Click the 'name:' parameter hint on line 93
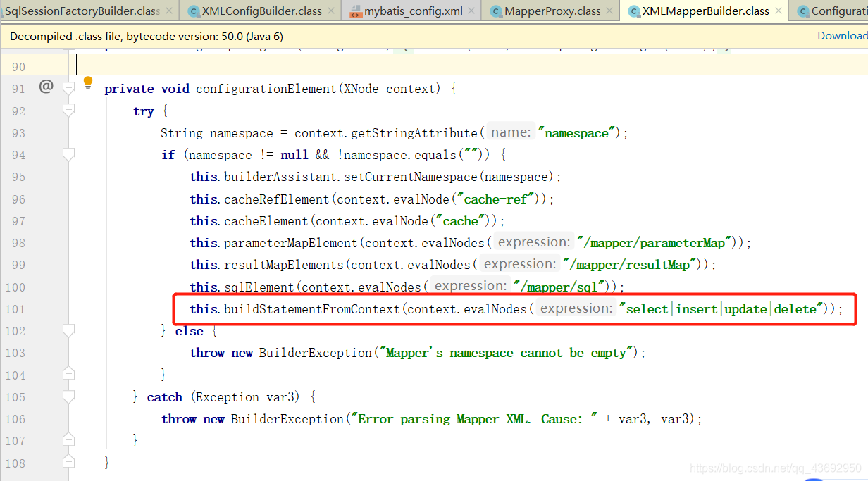Screen dimensions: 868x481 click(x=510, y=132)
